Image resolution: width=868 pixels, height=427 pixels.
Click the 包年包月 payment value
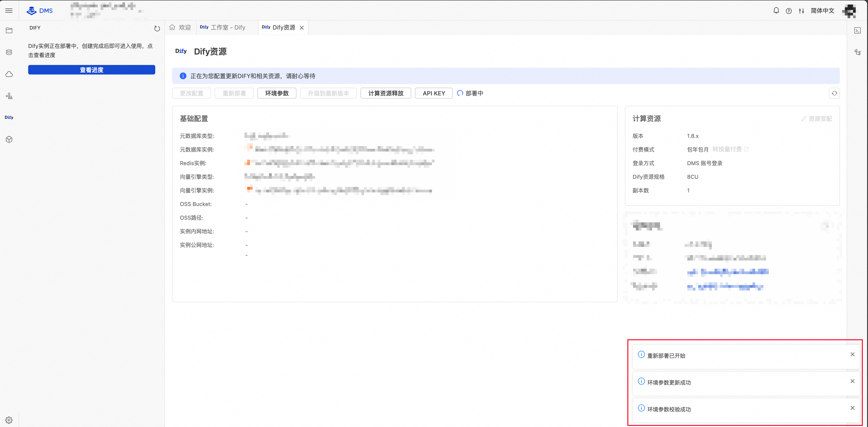tap(698, 149)
